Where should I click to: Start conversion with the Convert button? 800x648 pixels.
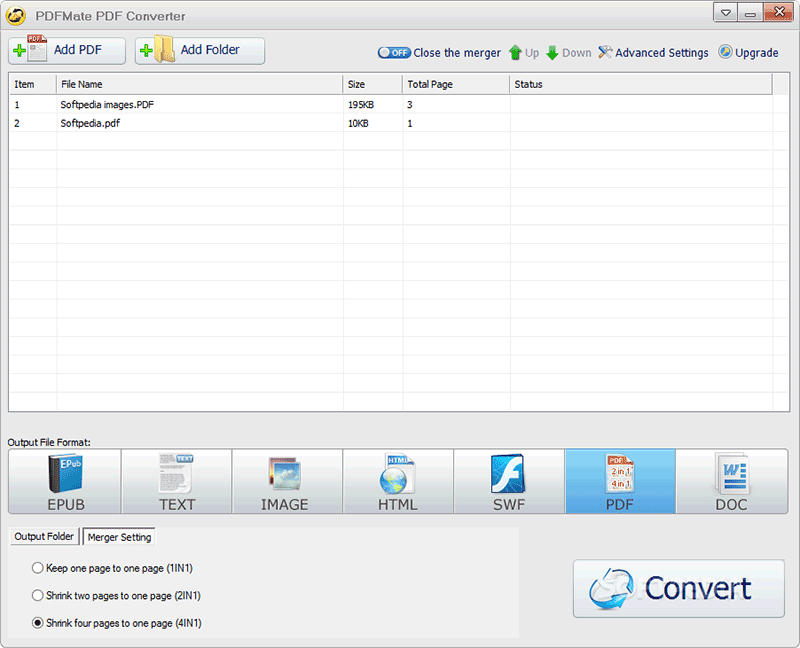pos(678,589)
